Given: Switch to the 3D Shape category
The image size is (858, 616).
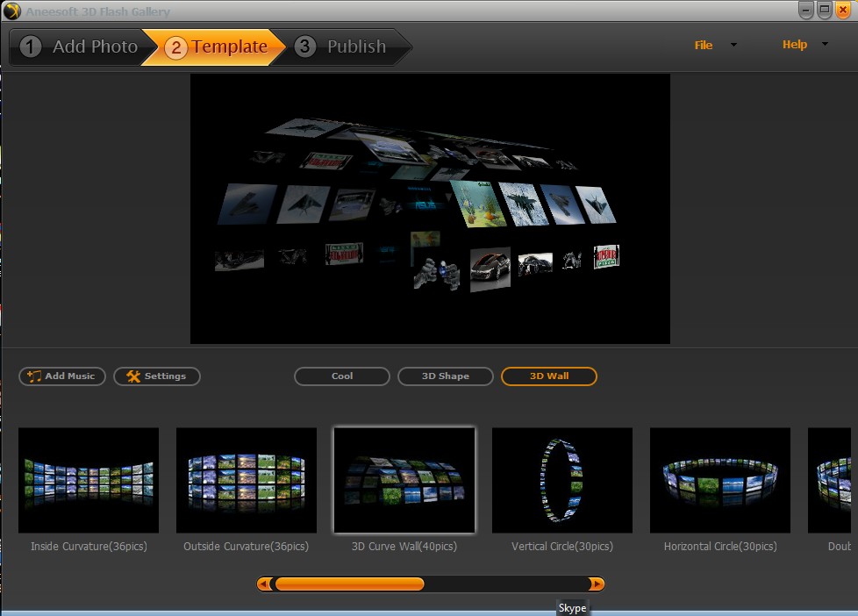Looking at the screenshot, I should (x=446, y=376).
